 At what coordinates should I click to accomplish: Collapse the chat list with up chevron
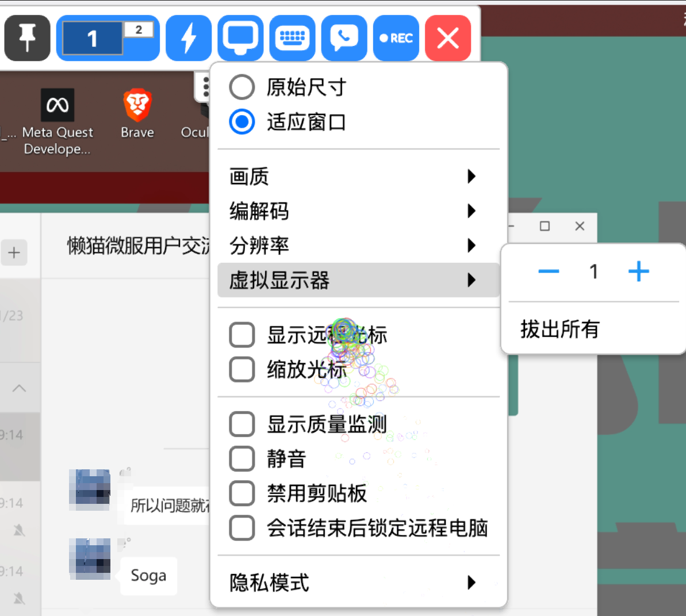(19, 388)
